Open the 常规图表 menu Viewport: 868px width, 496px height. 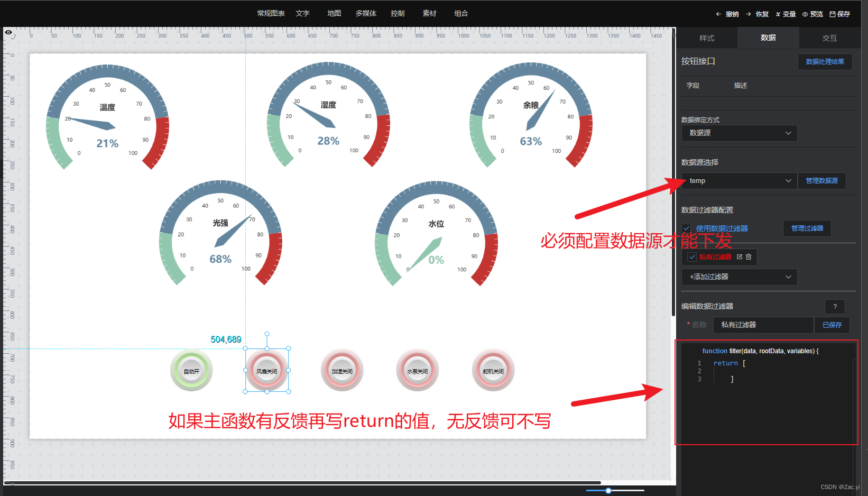pyautogui.click(x=271, y=13)
